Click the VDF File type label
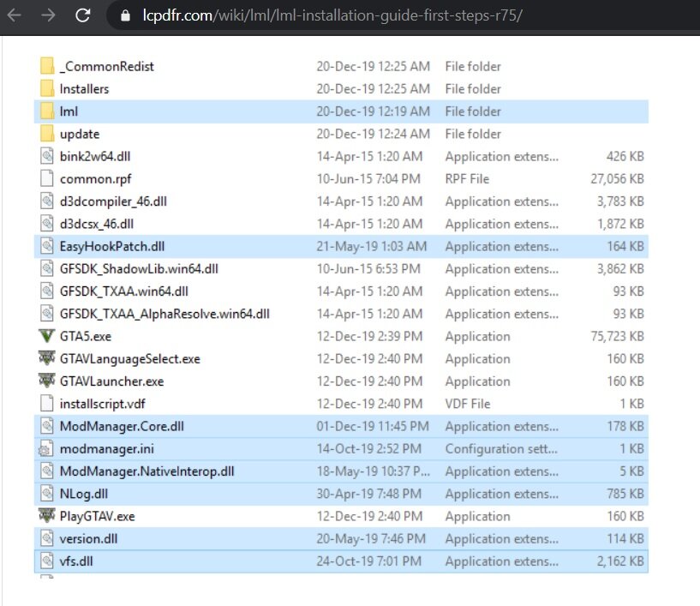The image size is (700, 606). tap(468, 404)
